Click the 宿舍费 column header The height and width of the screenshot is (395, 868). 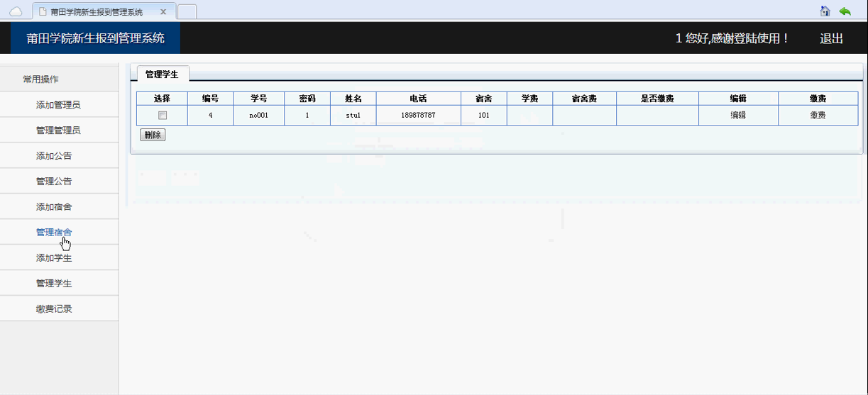(585, 99)
